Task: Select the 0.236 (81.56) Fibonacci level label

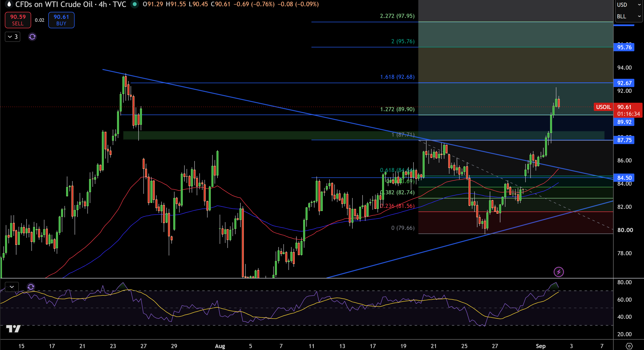Action: (398, 206)
